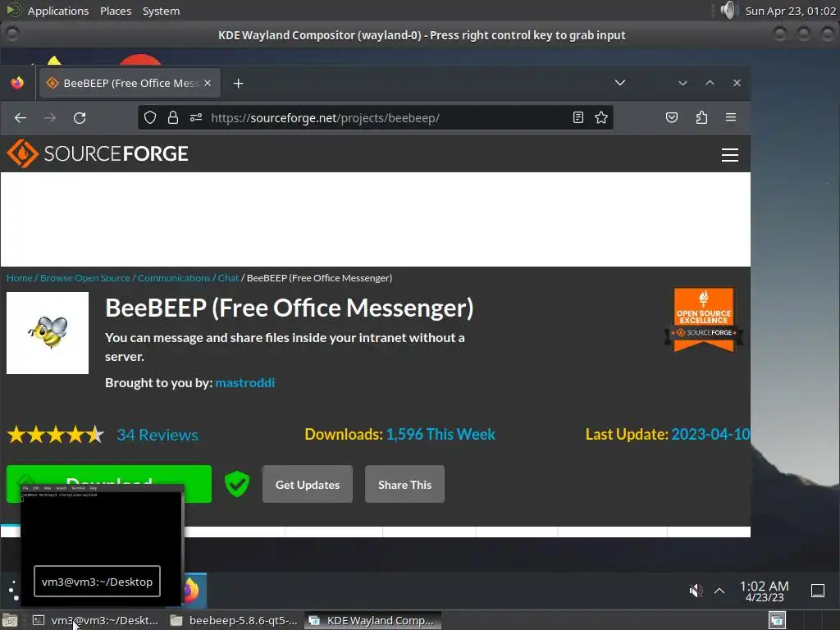
Task: Open the Places menu
Action: 115,11
